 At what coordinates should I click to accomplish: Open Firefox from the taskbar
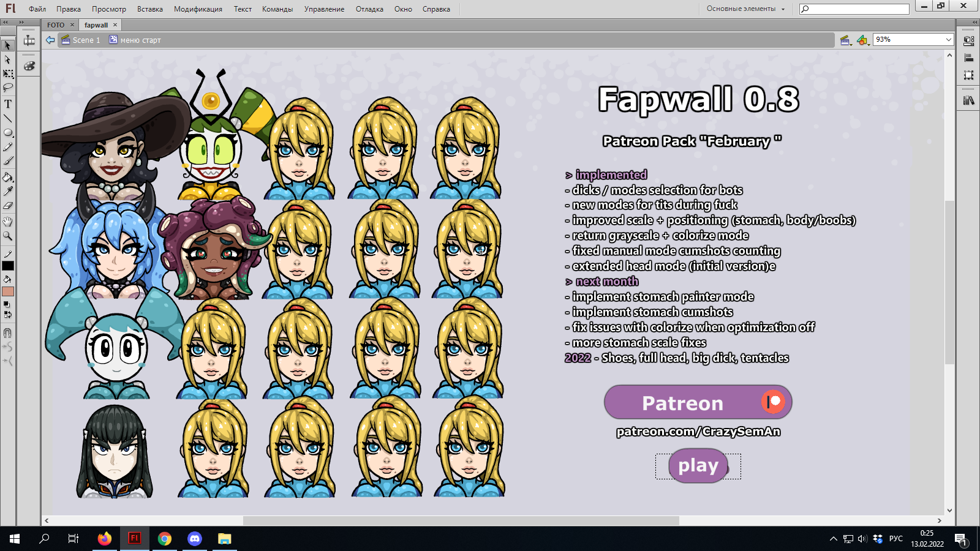[x=105, y=539]
